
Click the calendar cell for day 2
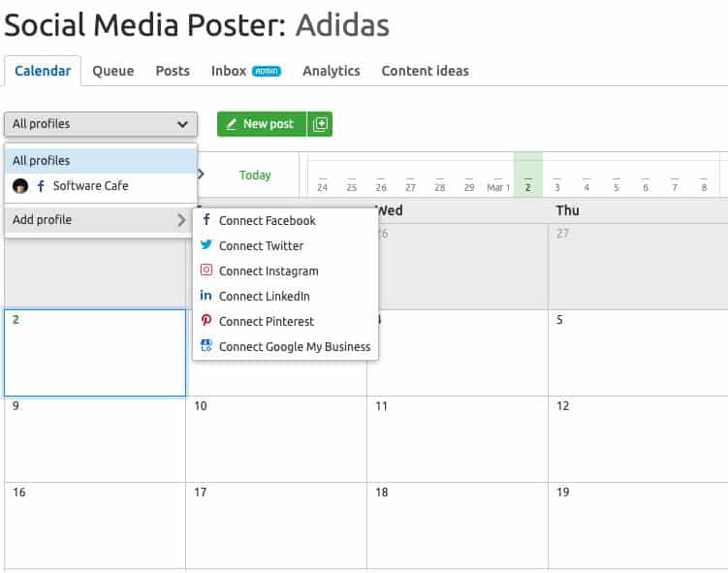[x=95, y=353]
